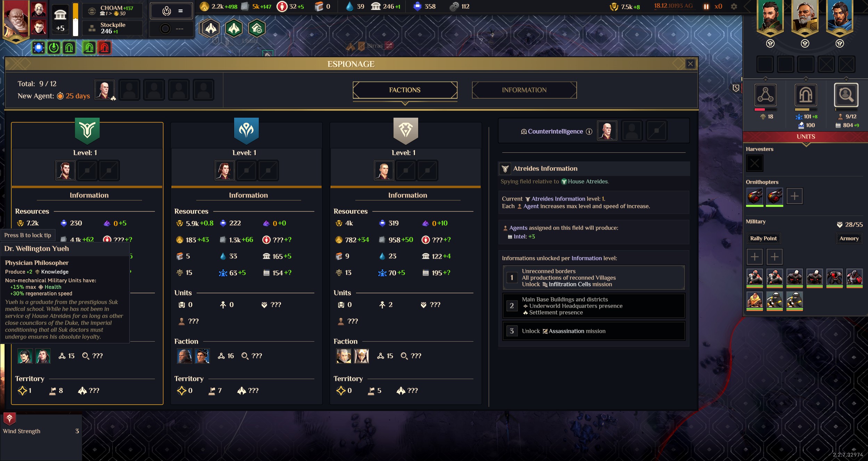Switch to the Factions tab
This screenshot has width=868, height=461.
coord(405,90)
